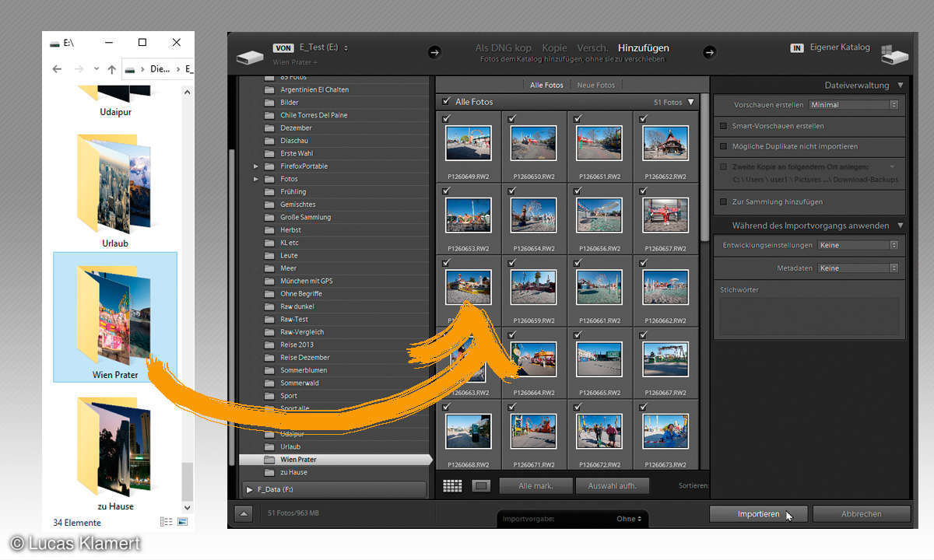The image size is (934, 560).
Task: Switch to loupe single-image view
Action: point(480,486)
